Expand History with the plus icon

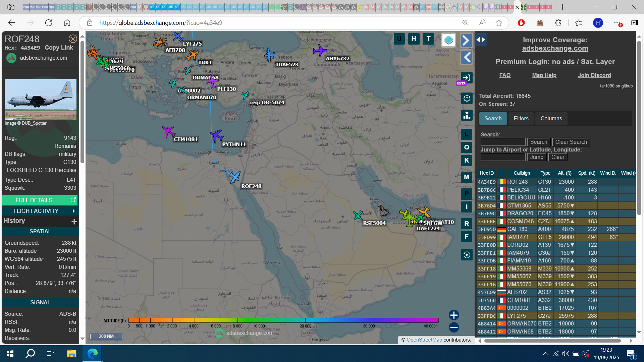pyautogui.click(x=74, y=221)
